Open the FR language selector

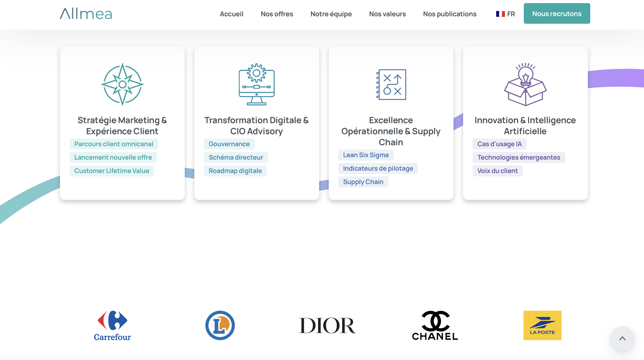505,14
